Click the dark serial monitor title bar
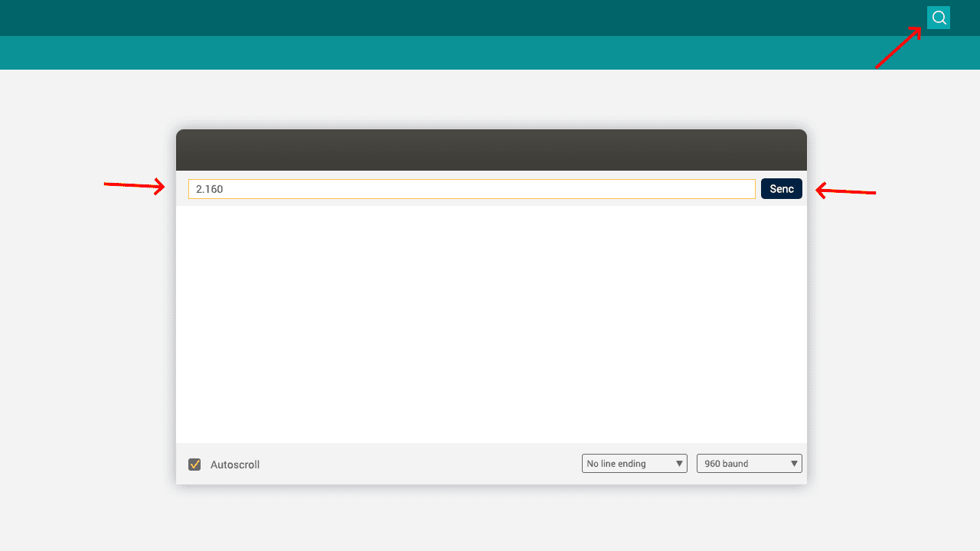Image resolution: width=980 pixels, height=551 pixels. coord(490,149)
